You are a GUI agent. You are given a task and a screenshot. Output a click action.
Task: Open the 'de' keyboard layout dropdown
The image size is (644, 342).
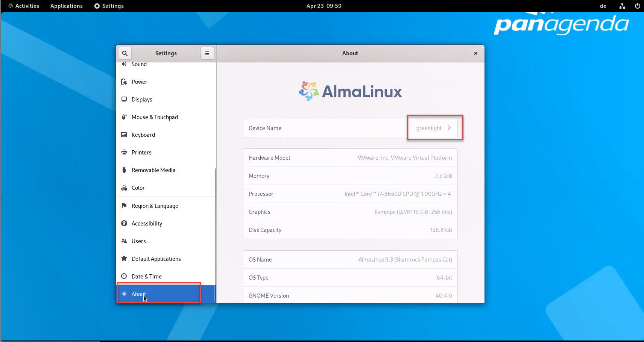(x=603, y=6)
